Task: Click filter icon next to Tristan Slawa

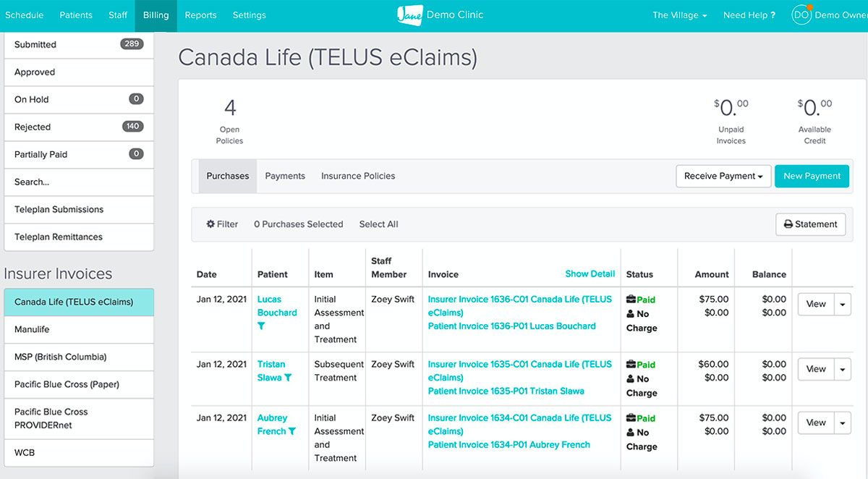Action: coord(288,378)
